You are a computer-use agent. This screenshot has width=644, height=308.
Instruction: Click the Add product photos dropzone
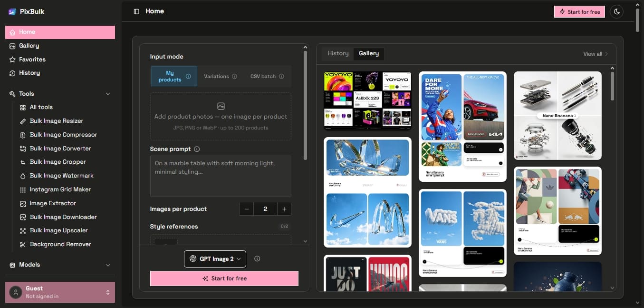tap(221, 117)
